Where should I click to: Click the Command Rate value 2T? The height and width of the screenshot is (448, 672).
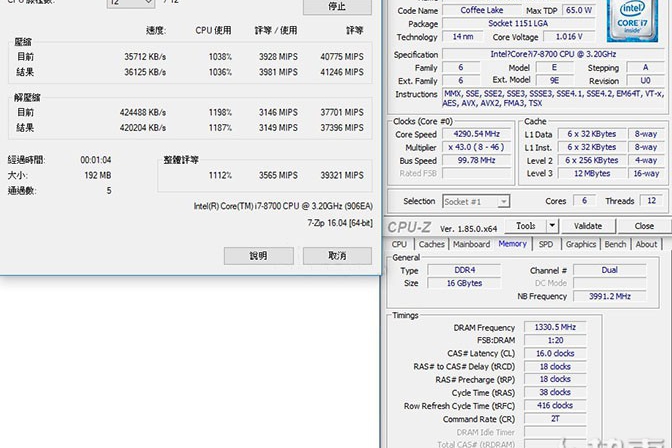555,419
